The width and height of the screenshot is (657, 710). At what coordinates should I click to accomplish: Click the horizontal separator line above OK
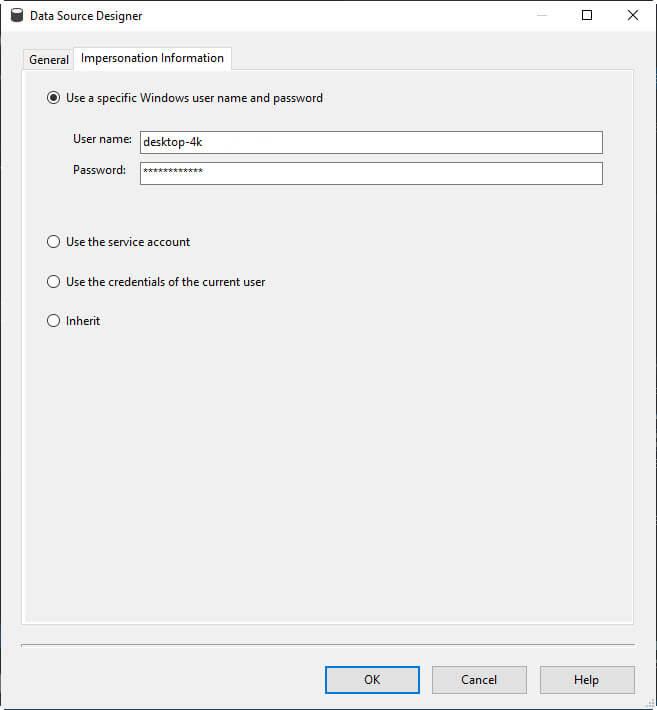(328, 645)
